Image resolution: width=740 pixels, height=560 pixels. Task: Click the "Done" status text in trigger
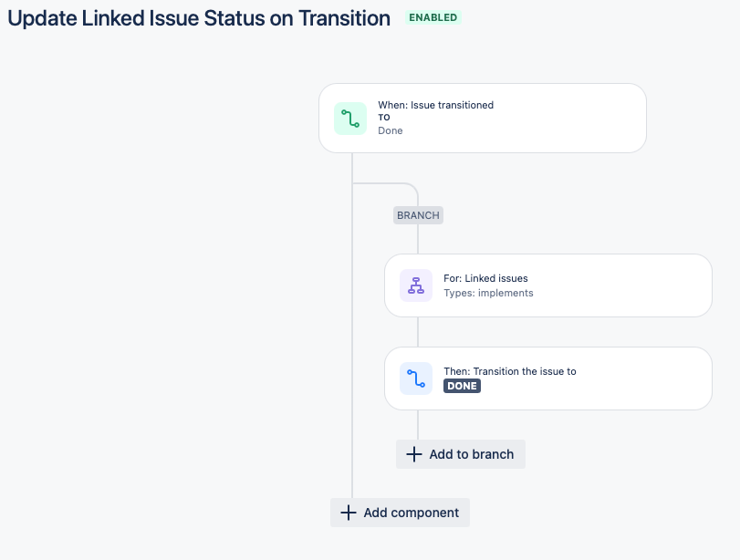point(391,130)
